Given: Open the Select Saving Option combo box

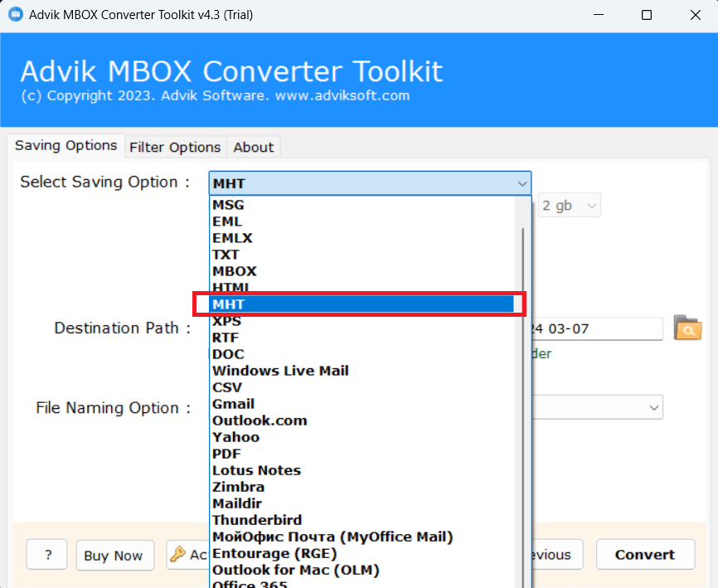Looking at the screenshot, I should point(370,183).
